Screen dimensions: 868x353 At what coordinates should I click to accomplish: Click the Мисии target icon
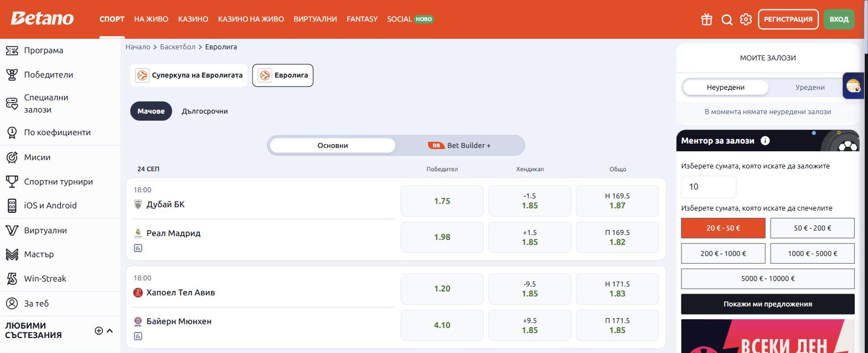click(x=12, y=157)
